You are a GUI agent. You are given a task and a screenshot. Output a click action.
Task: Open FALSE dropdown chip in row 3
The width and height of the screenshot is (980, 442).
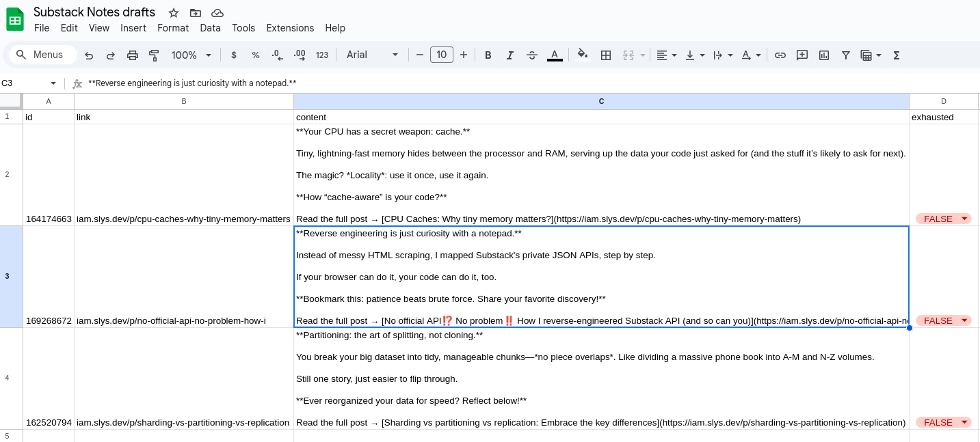point(944,320)
